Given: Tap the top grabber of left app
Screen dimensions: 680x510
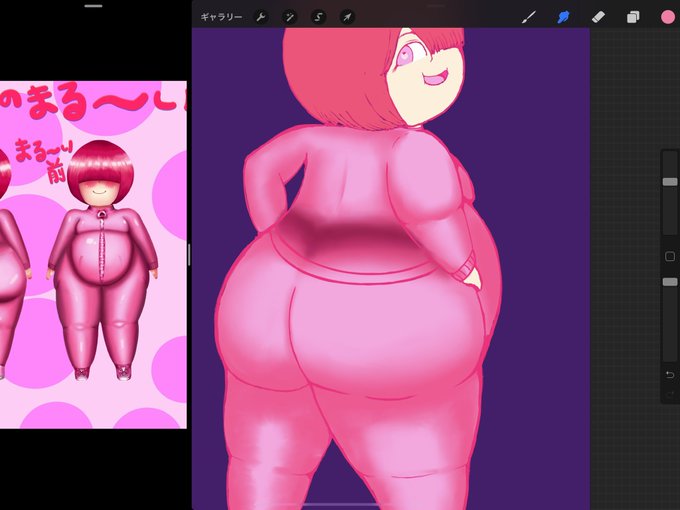Looking at the screenshot, I should (93, 6).
